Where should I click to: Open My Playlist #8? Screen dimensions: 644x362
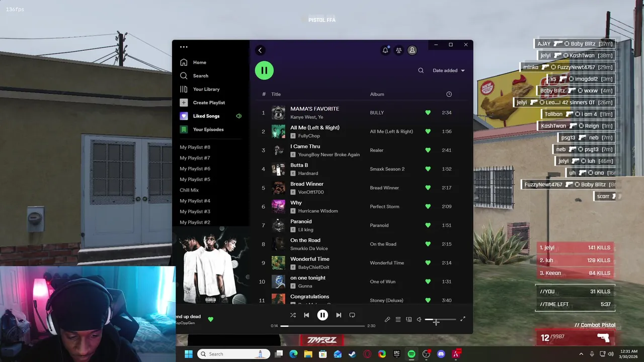(195, 147)
